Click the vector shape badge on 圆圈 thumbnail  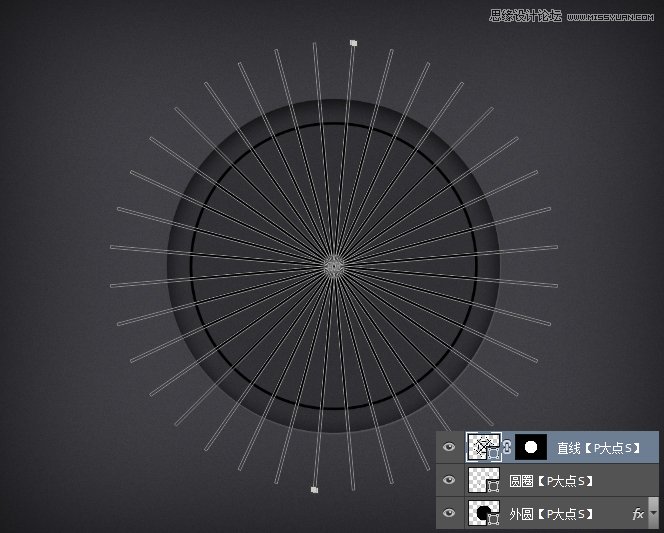click(x=493, y=489)
